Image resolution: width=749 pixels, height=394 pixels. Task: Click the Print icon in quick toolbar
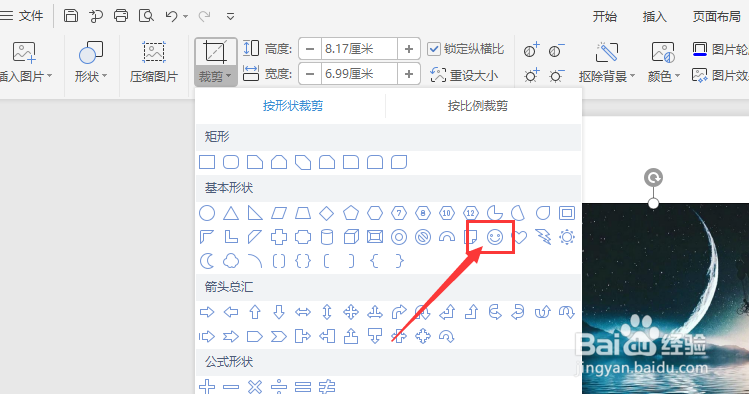pos(121,16)
